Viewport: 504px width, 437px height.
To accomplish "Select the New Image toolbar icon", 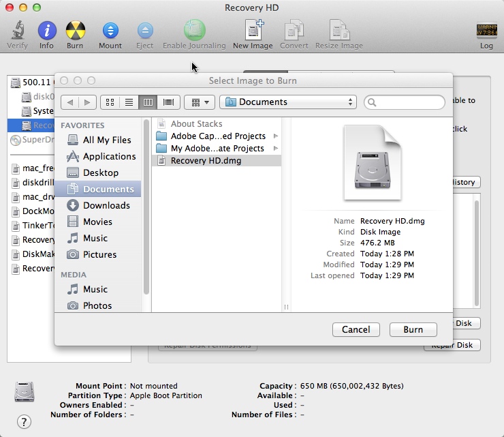I will 253,29.
